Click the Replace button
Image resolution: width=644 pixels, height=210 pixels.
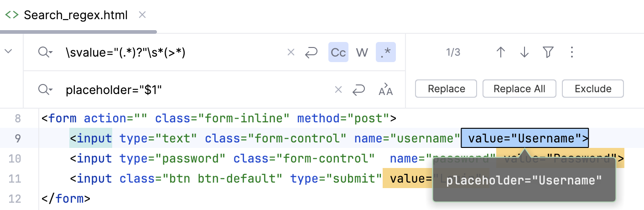coord(446,89)
